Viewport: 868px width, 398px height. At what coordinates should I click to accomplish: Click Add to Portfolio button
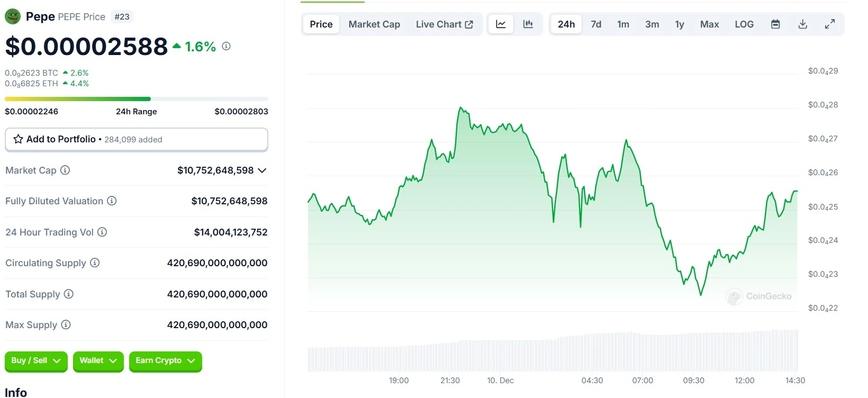pos(137,140)
